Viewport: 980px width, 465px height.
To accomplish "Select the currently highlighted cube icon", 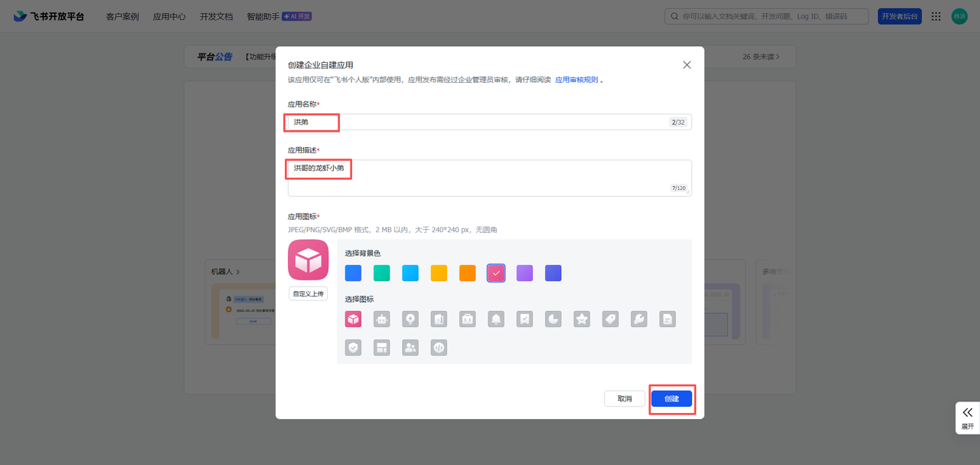I will point(353,319).
